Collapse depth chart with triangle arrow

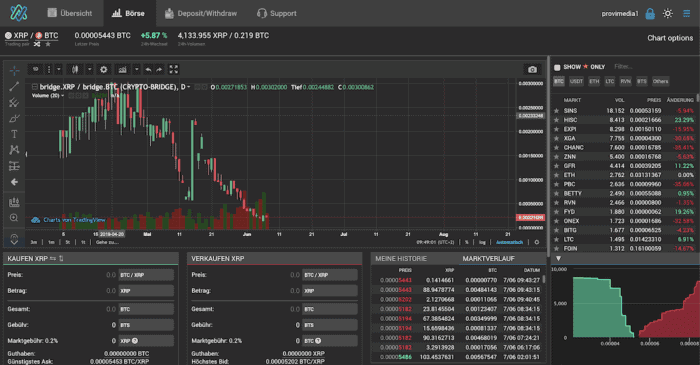558,258
